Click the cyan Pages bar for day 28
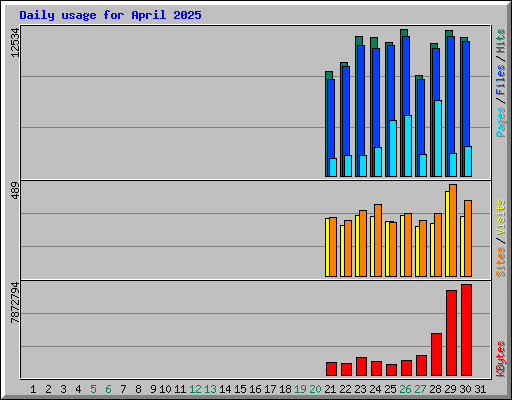 coord(438,138)
